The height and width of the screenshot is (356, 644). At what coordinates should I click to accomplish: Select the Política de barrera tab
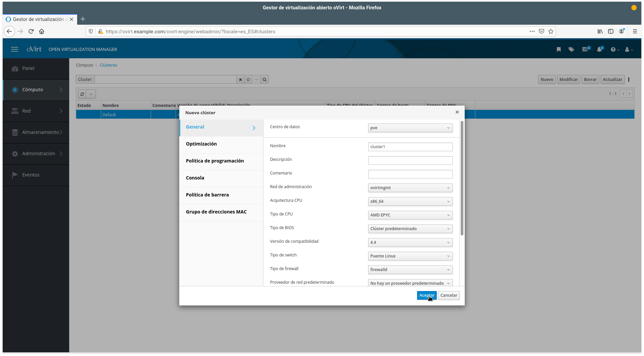point(207,195)
